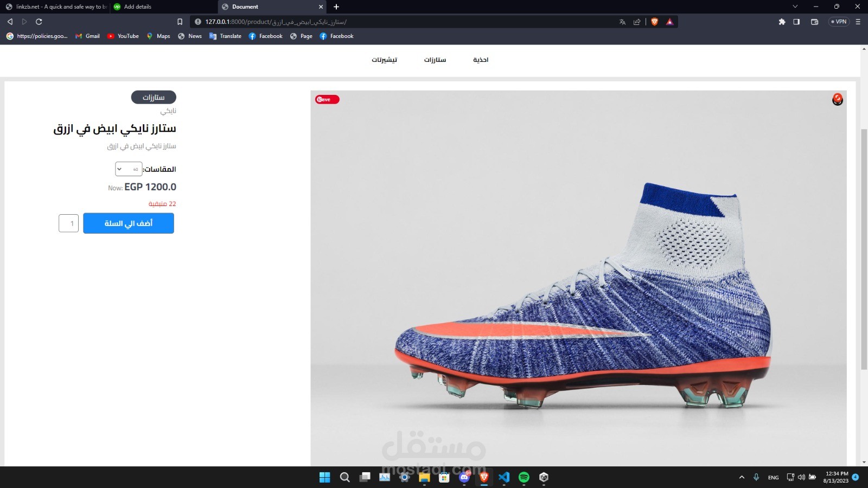Click the ستارزات category badge
The width and height of the screenshot is (868, 488).
(x=154, y=97)
